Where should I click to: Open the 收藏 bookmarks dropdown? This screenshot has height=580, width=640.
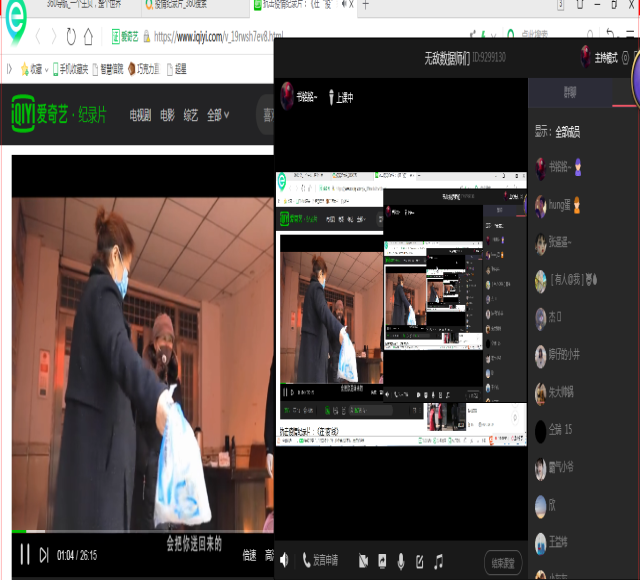[38, 69]
